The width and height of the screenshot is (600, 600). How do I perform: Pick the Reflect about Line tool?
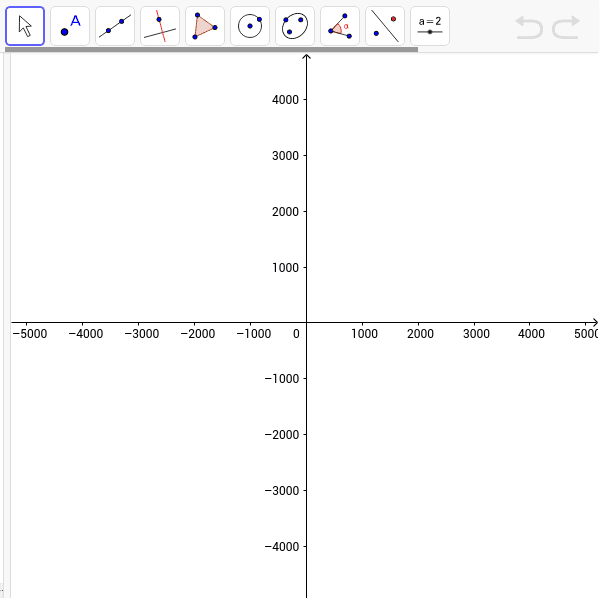coord(385,26)
